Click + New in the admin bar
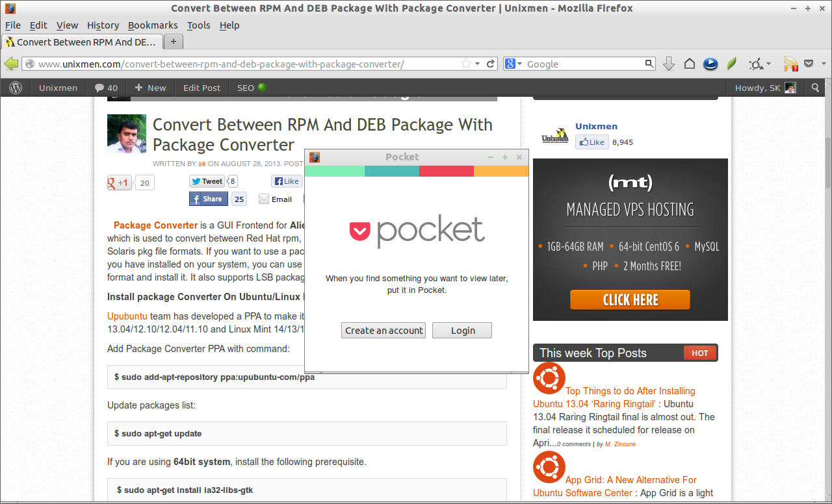The height and width of the screenshot is (504, 832). 150,88
